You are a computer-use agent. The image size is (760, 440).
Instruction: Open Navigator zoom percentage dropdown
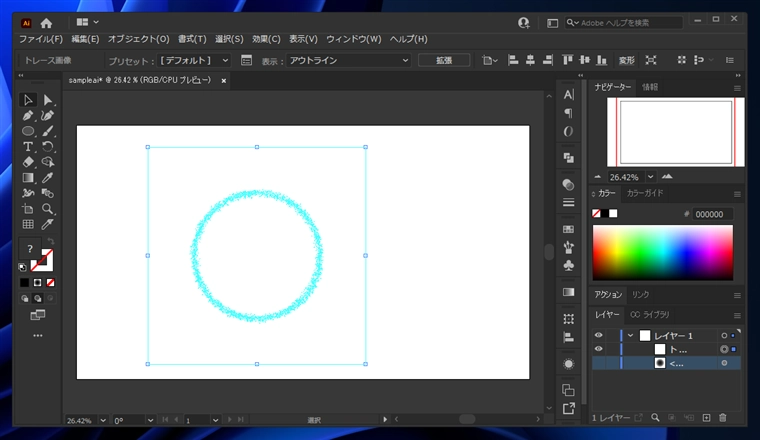[650, 177]
